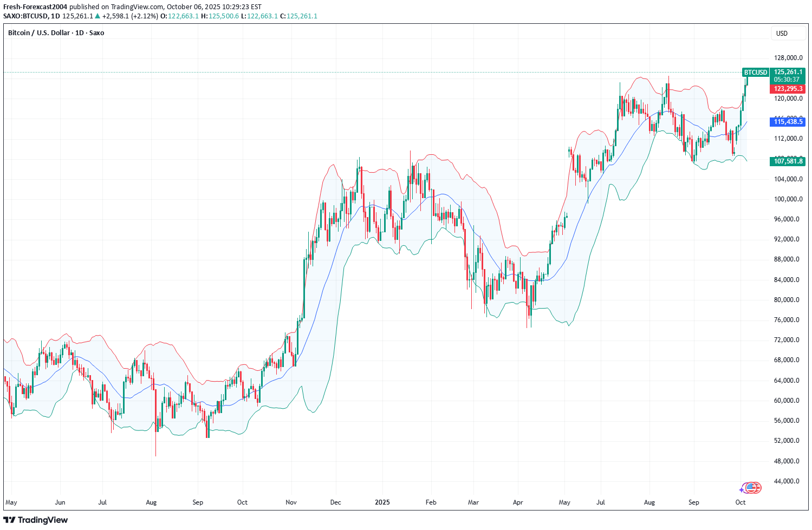Toggle the 1D timeframe in the legend
Viewport: 812px width, 530px height.
(78, 33)
